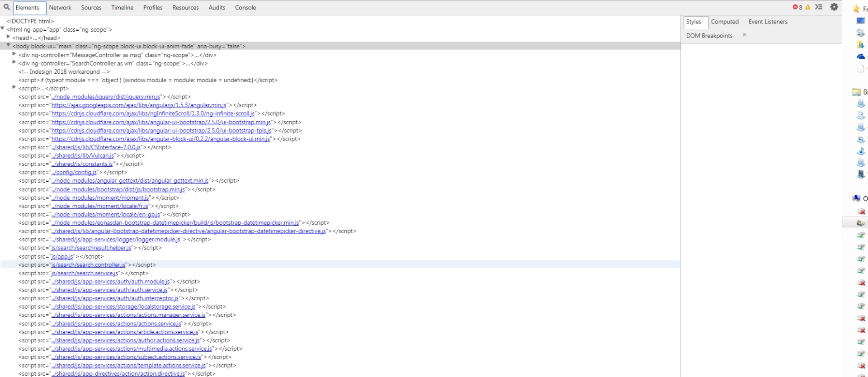This screenshot has height=377, width=868.
Task: Open the Vulcan.js script link
Action: (x=83, y=156)
